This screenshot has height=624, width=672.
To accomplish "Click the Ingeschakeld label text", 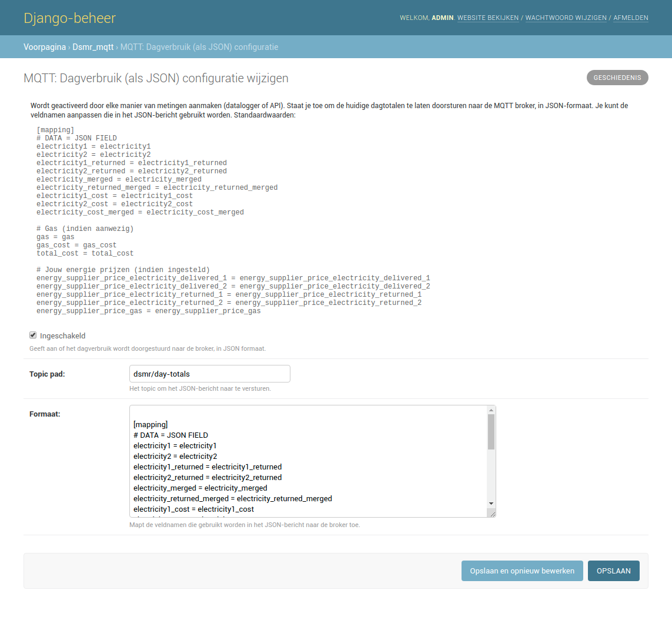I will [62, 336].
